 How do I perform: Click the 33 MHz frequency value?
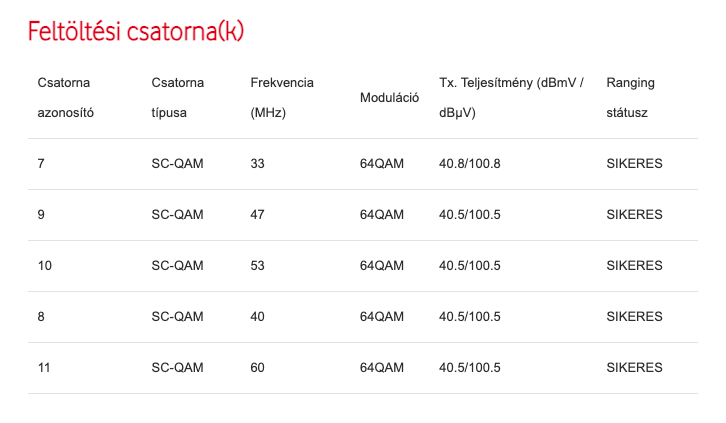(257, 164)
